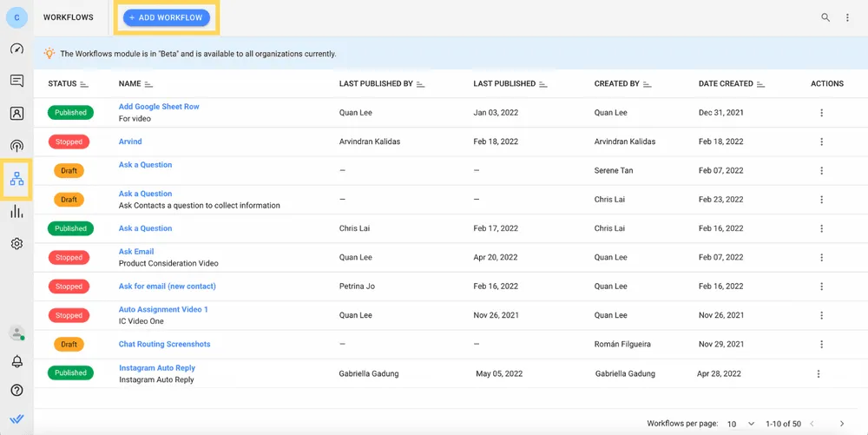This screenshot has width=868, height=435.
Task: Open actions menu for Arvind workflow
Action: 821,142
